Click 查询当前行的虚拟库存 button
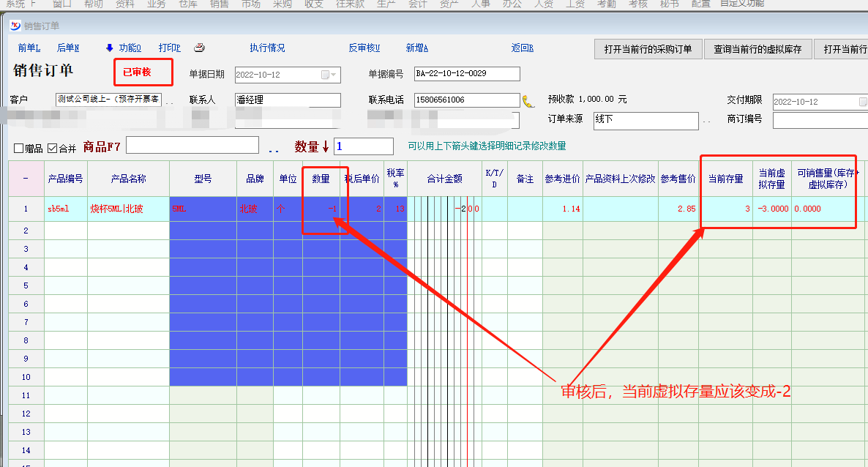This screenshot has height=467, width=868. 757,50
